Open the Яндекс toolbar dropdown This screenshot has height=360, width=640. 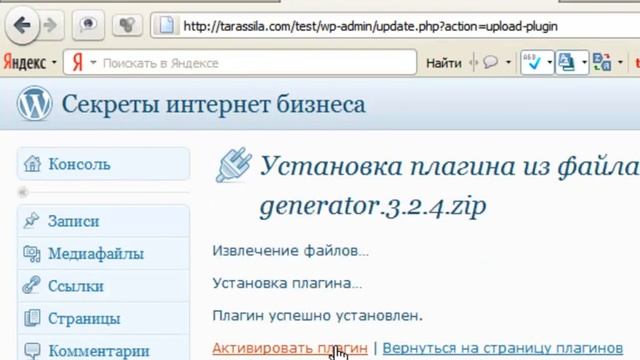pyautogui.click(x=30, y=62)
